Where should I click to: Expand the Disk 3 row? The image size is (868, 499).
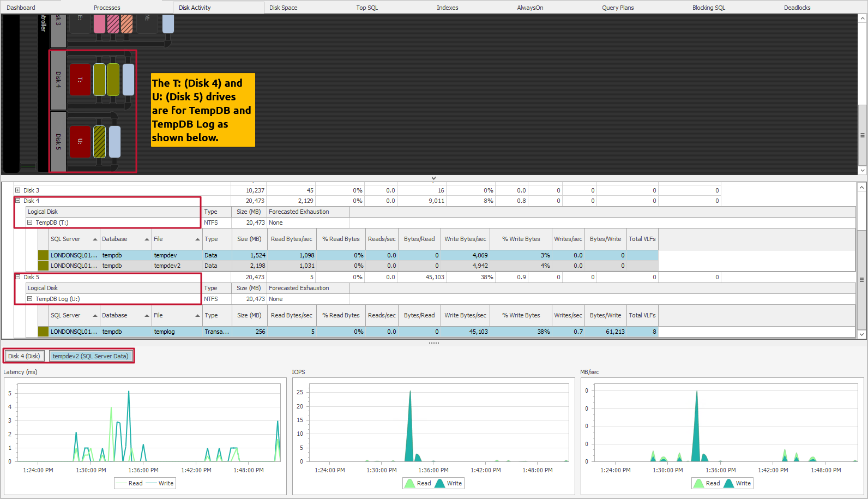click(x=17, y=190)
